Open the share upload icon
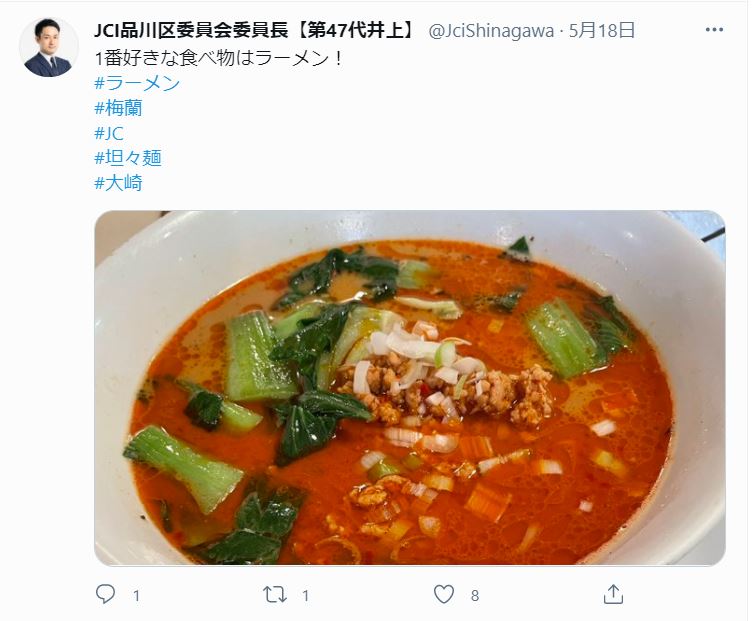 [613, 594]
